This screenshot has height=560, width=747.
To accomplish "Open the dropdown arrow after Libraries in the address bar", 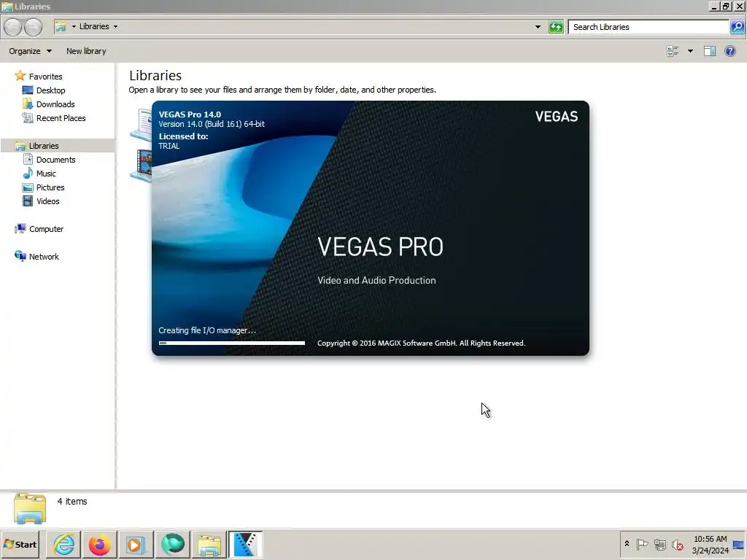I will pyautogui.click(x=116, y=27).
